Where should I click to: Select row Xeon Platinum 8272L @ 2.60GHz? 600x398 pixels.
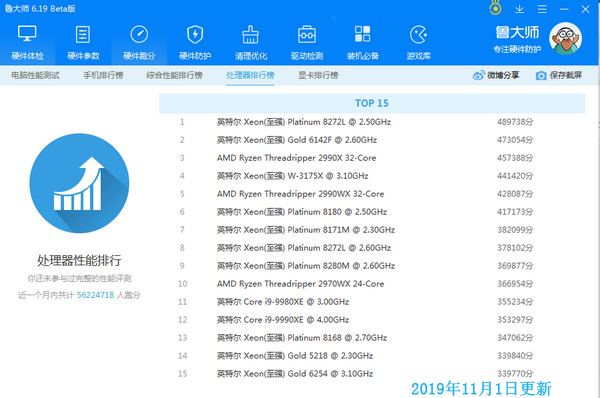coord(372,248)
